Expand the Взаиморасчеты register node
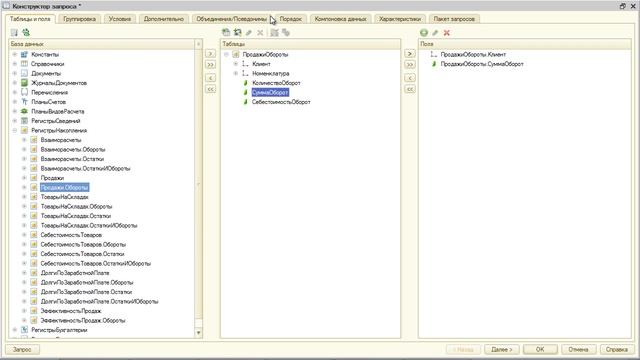 pos(24,140)
